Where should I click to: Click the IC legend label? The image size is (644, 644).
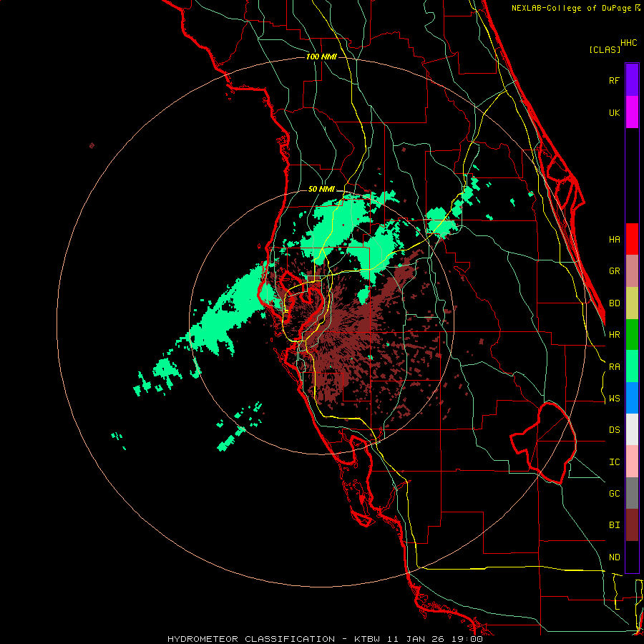point(614,462)
